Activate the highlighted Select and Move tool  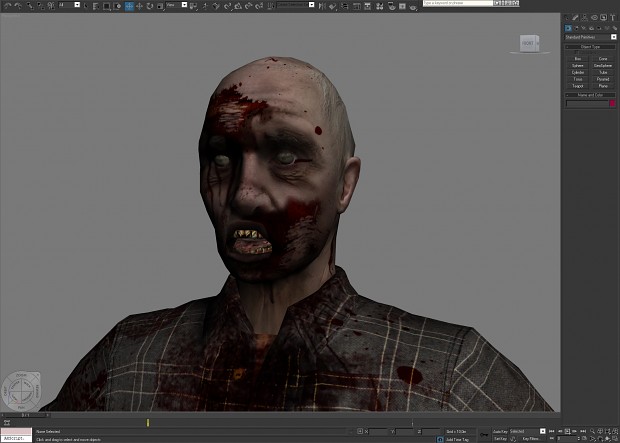coord(129,6)
